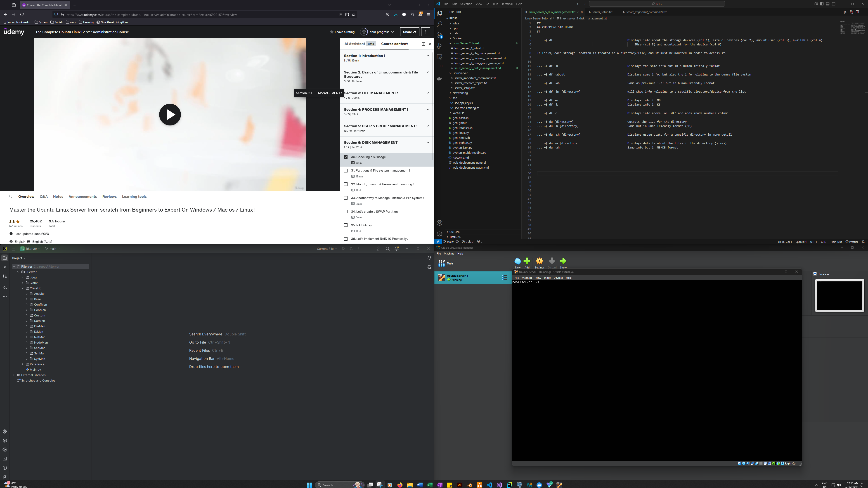Check lecture 31 Partitions & File system
Screen dimensions: 868x488
pos(346,171)
